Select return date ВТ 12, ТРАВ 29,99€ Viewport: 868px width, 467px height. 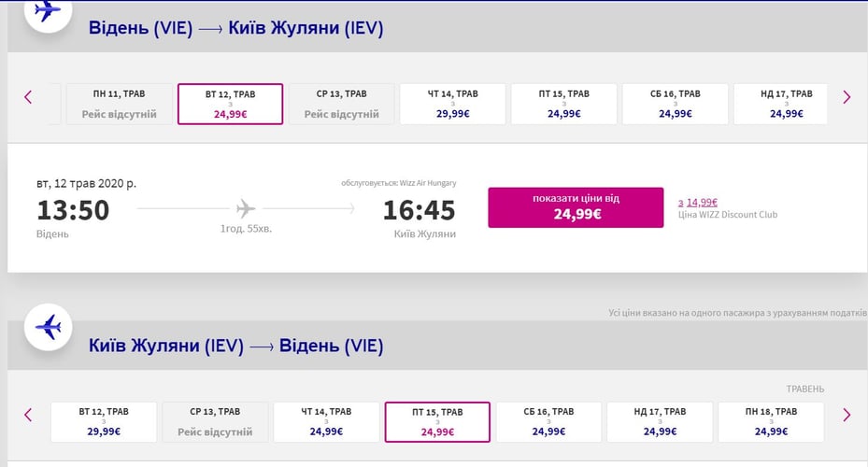click(104, 422)
